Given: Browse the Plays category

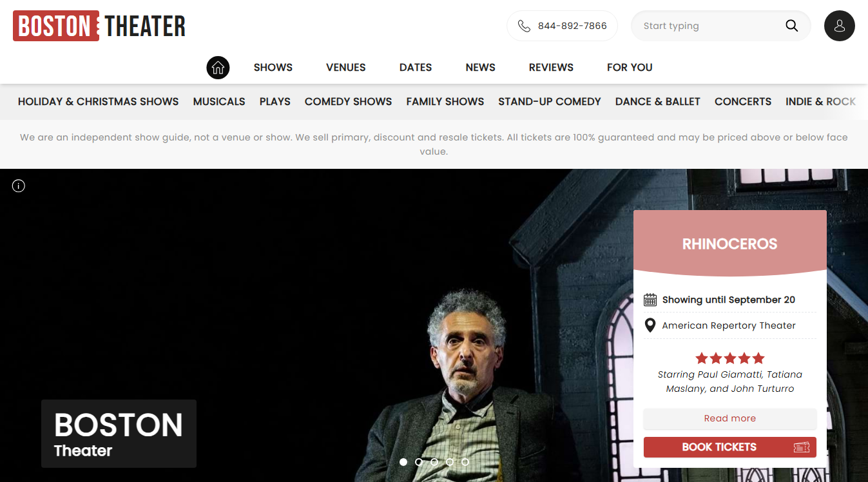Looking at the screenshot, I should (x=275, y=101).
